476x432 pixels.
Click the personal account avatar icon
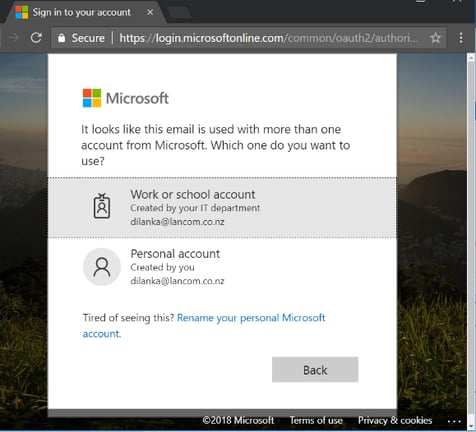(x=102, y=267)
